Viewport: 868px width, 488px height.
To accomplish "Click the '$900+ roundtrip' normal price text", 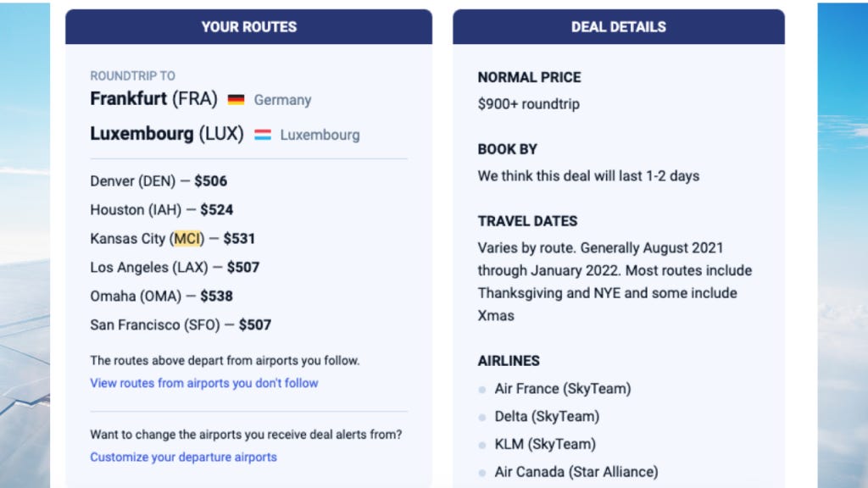I will point(528,104).
